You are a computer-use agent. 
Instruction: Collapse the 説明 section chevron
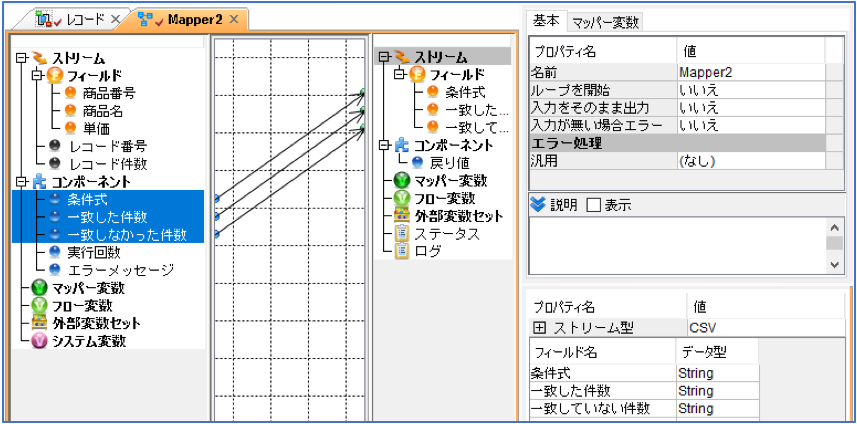538,205
